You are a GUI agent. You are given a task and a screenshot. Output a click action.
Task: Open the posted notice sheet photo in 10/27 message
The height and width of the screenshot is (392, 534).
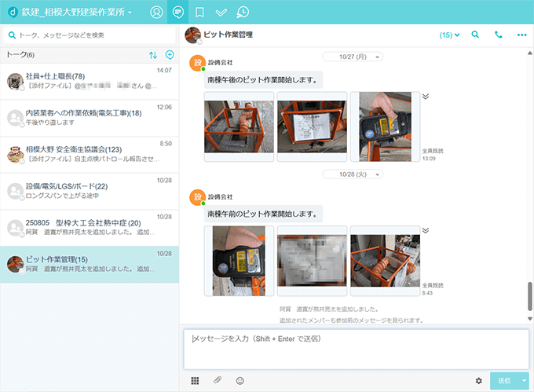point(312,126)
